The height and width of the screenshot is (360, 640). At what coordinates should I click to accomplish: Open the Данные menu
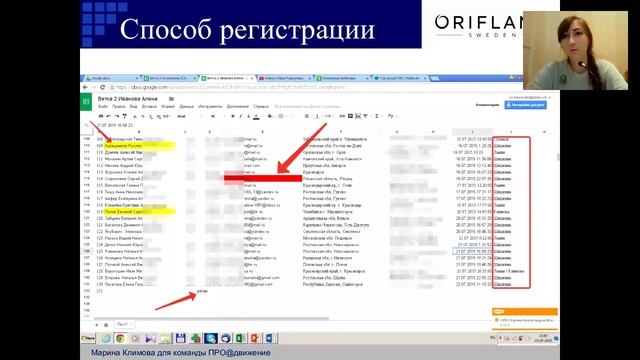click(187, 107)
